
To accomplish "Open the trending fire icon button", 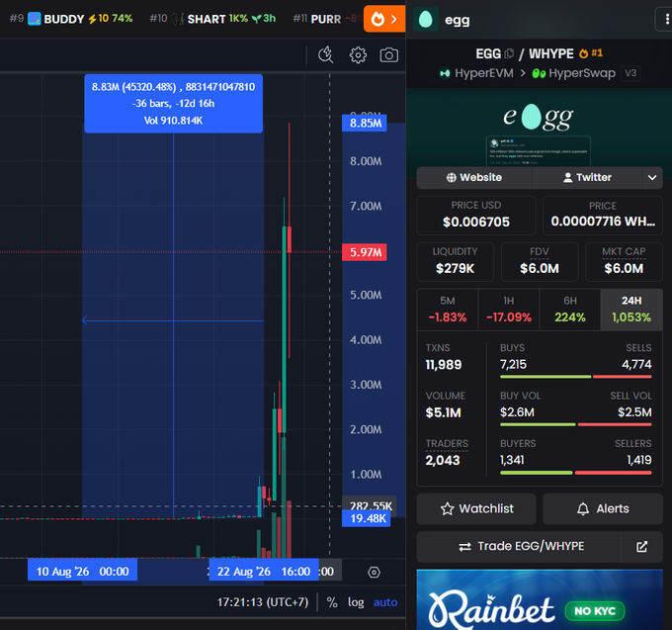I will (x=384, y=19).
